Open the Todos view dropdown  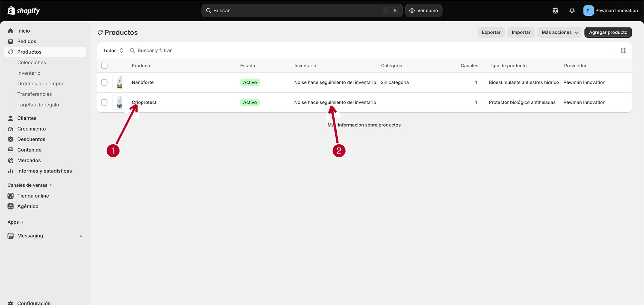113,51
